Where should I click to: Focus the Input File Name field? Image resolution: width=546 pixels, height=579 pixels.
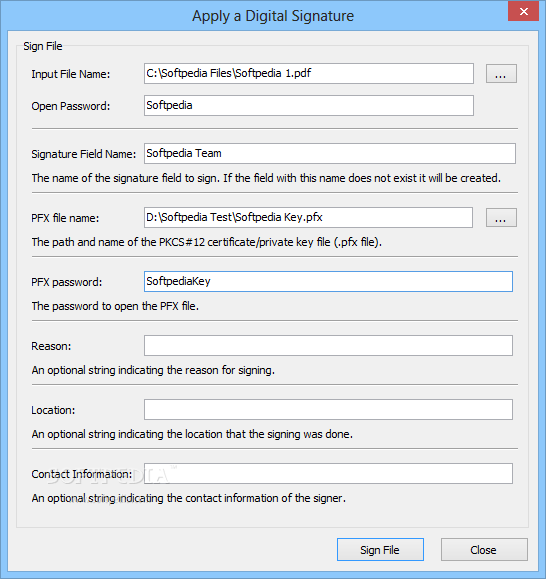(x=309, y=73)
